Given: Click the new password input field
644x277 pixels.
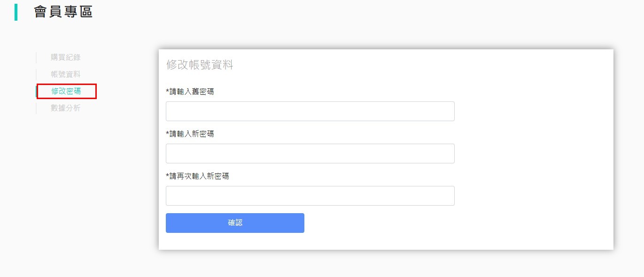Looking at the screenshot, I should tap(310, 154).
